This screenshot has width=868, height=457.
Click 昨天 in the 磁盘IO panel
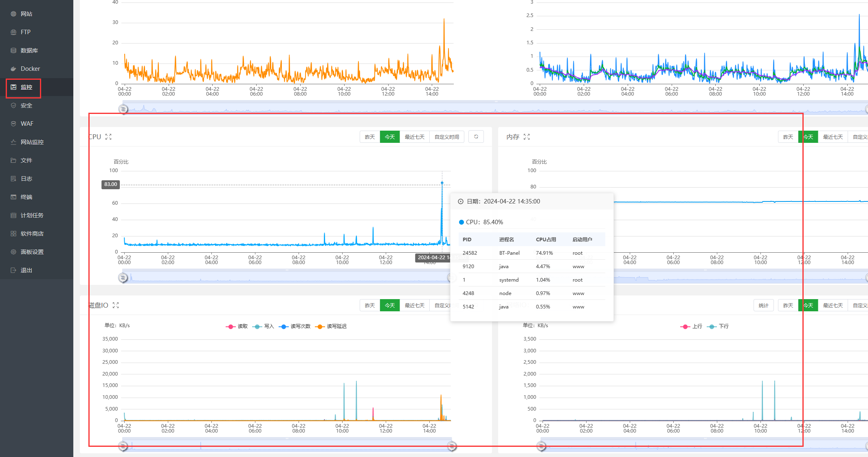tap(370, 305)
